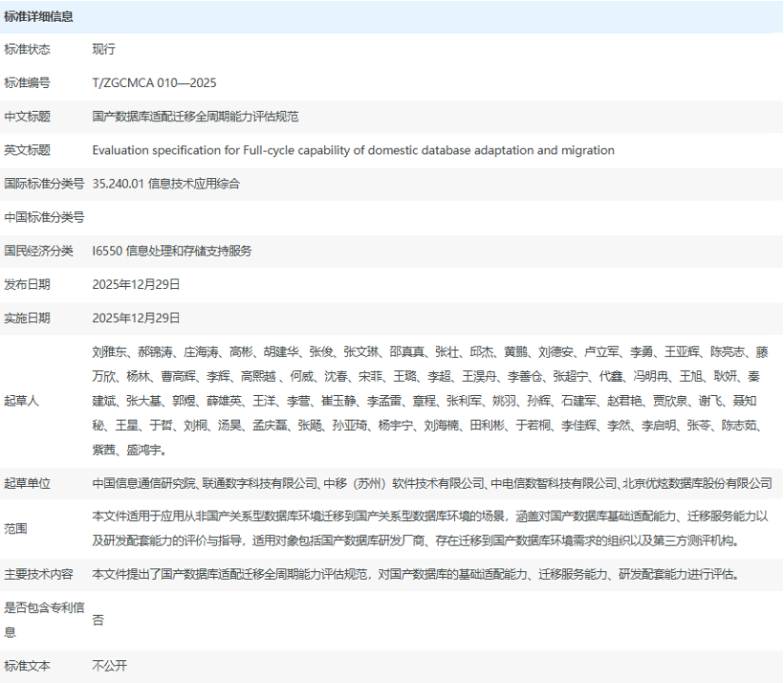Click the 否 patent information value
Image resolution: width=784 pixels, height=683 pixels.
[x=98, y=620]
